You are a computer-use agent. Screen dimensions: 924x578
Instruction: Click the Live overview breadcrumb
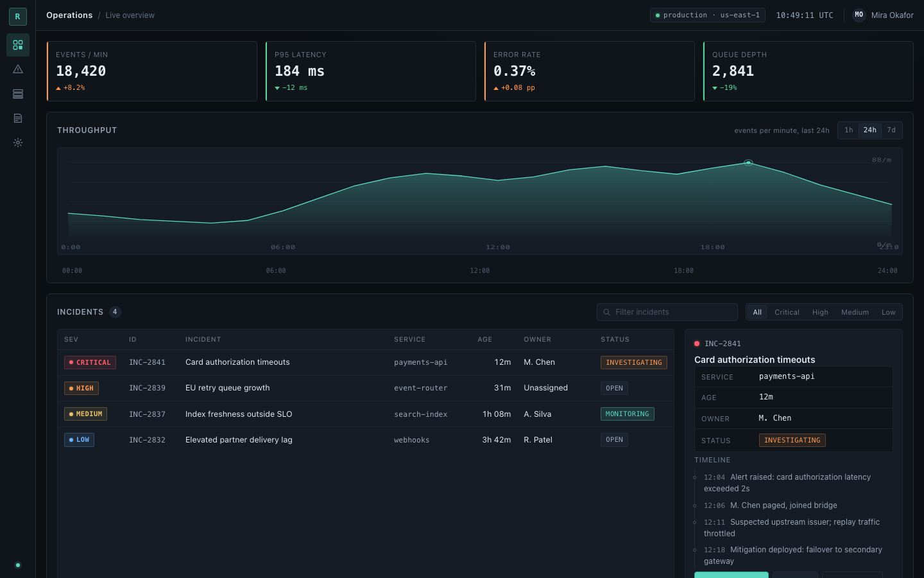click(130, 15)
